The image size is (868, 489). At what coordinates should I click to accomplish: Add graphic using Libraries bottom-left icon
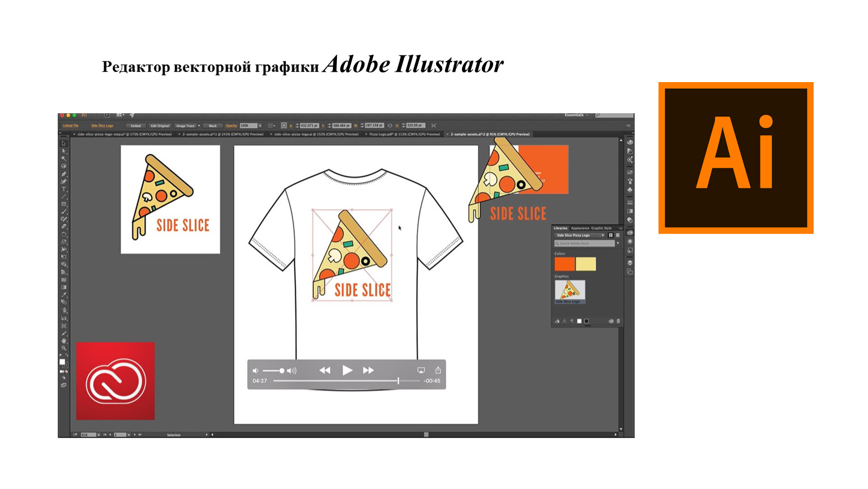click(557, 321)
